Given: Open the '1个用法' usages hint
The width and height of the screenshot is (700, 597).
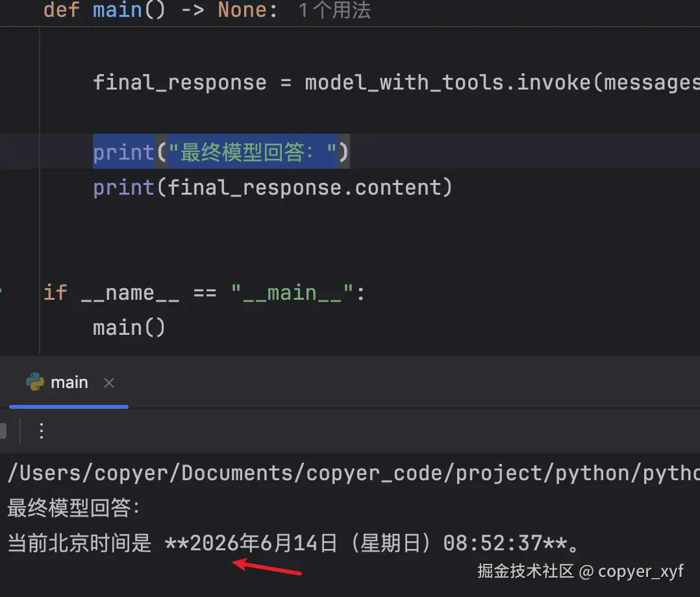Looking at the screenshot, I should click(334, 10).
